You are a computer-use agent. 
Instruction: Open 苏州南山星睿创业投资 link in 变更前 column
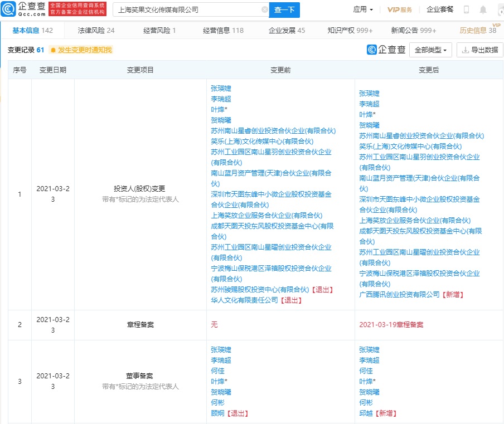tap(273, 131)
